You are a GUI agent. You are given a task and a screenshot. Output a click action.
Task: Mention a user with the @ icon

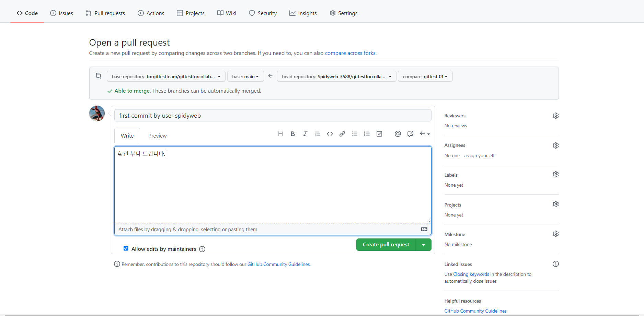[398, 134]
